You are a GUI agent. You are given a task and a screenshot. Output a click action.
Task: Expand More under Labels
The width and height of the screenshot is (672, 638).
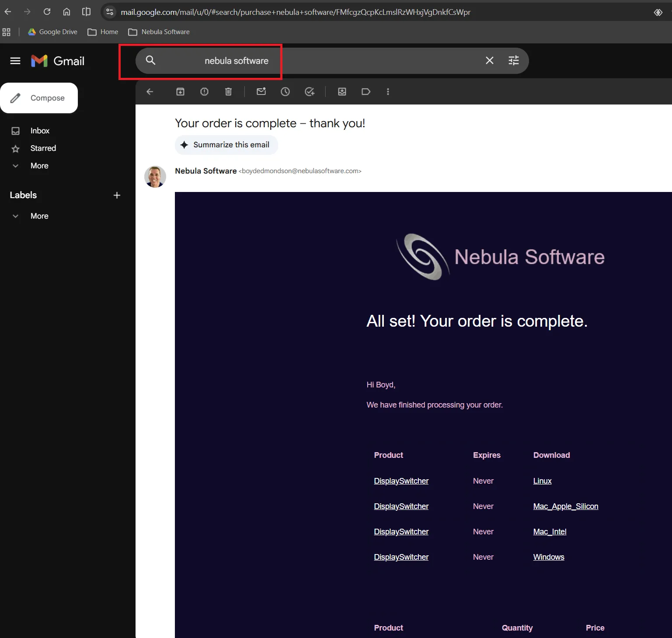[39, 216]
